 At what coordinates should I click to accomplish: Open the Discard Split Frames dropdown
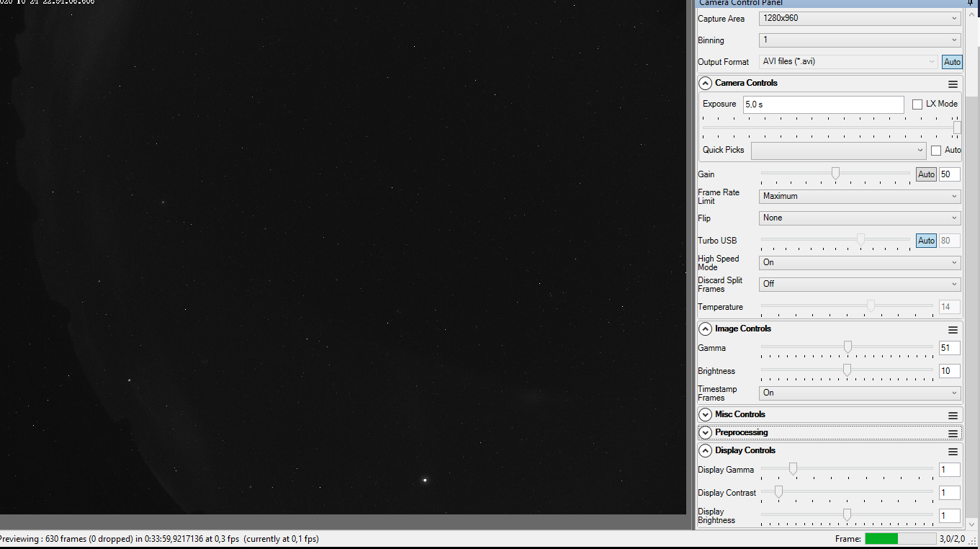[x=860, y=284]
